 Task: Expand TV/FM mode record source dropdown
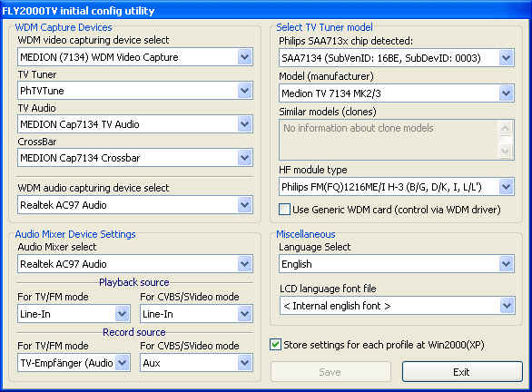pos(123,363)
